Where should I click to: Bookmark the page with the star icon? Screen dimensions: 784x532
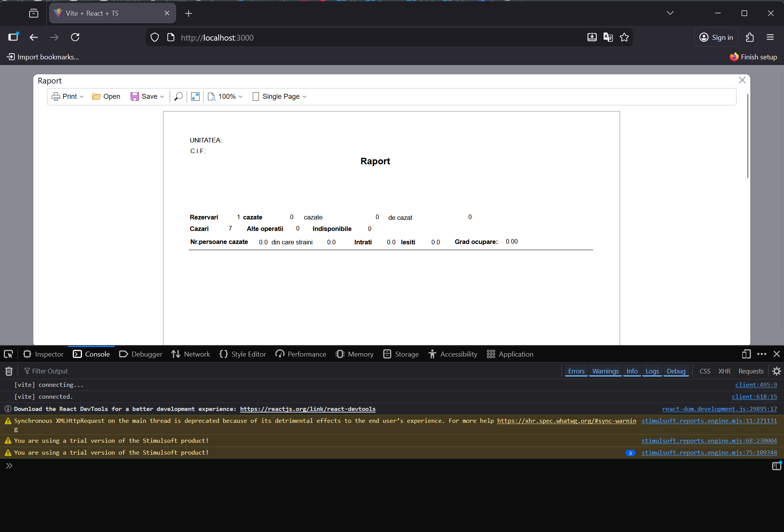click(624, 37)
